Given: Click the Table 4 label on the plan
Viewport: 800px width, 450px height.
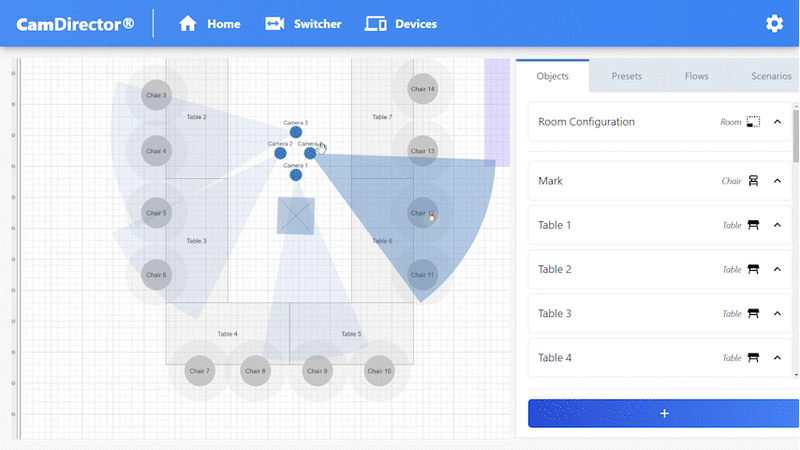Looking at the screenshot, I should [228, 334].
